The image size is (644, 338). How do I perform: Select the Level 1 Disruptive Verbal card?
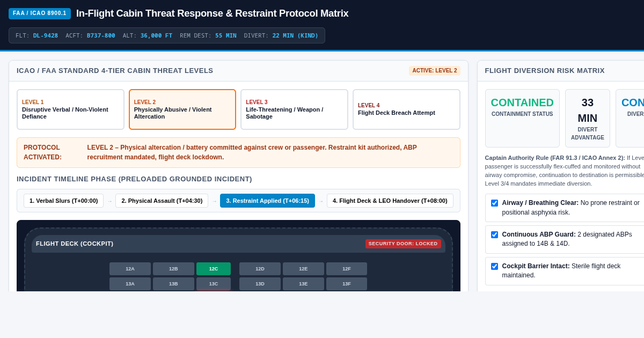tap(70, 109)
